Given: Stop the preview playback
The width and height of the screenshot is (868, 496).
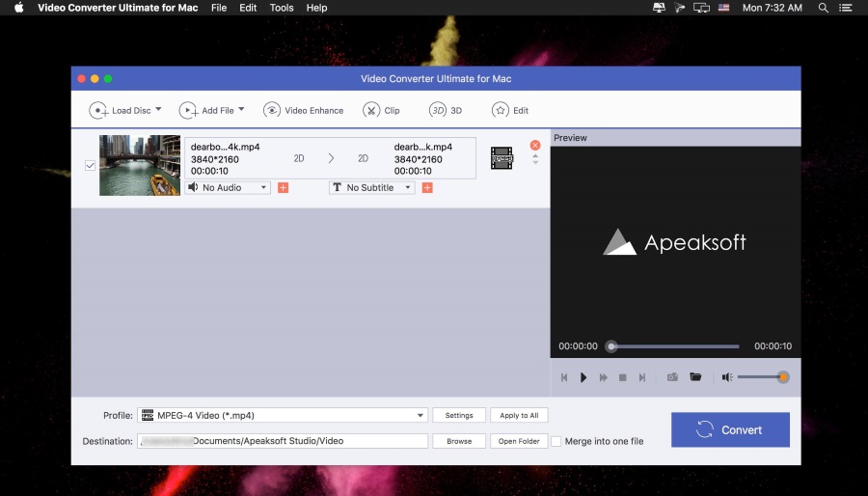Looking at the screenshot, I should [623, 377].
